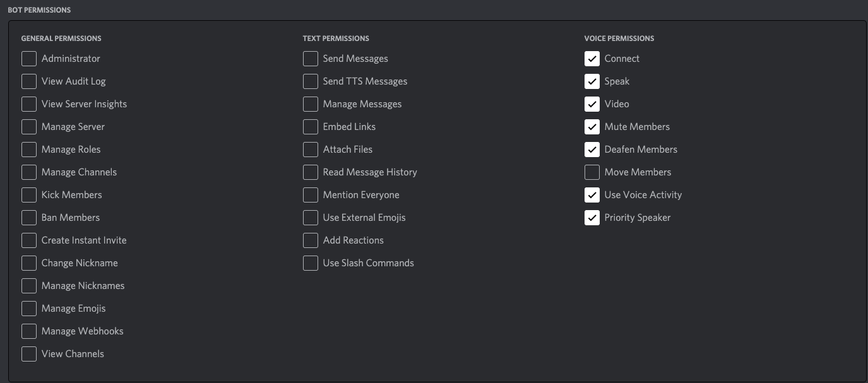This screenshot has height=383, width=868.
Task: Enable Create Instant Invite permission
Action: [29, 240]
